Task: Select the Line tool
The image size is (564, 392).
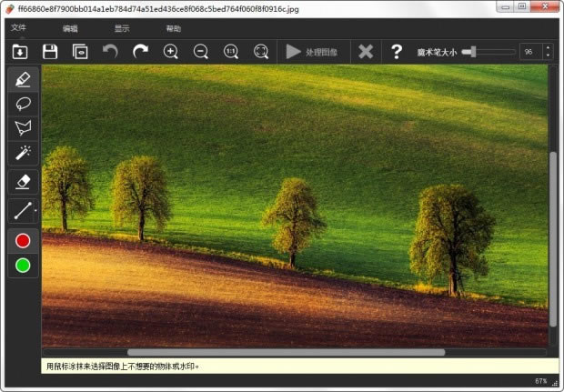Action: (x=22, y=211)
